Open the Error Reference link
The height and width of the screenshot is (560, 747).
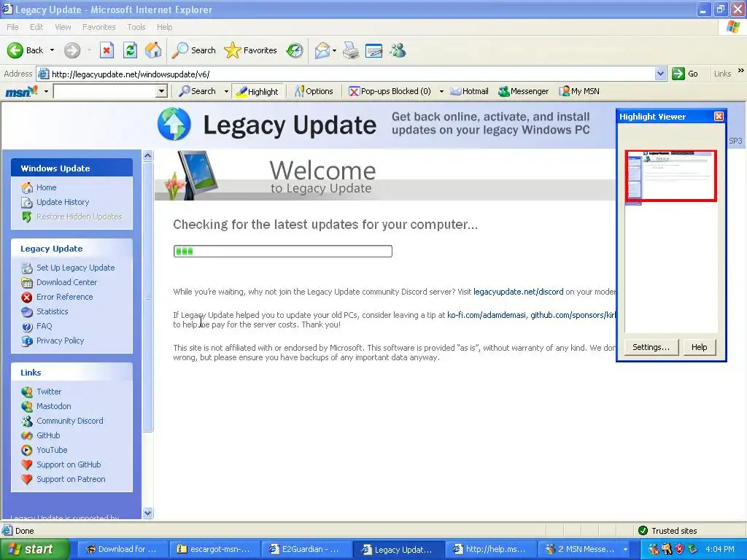tap(65, 297)
